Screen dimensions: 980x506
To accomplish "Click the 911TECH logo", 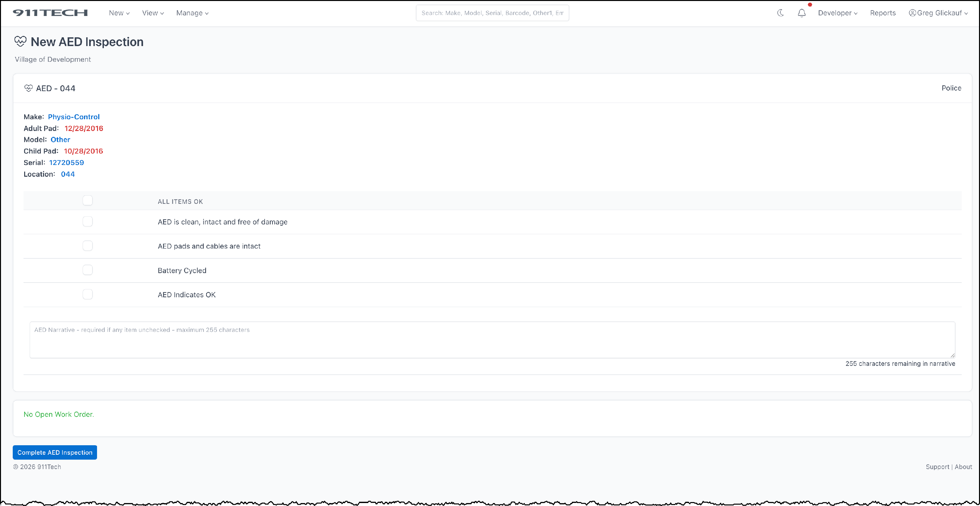I will (x=50, y=13).
